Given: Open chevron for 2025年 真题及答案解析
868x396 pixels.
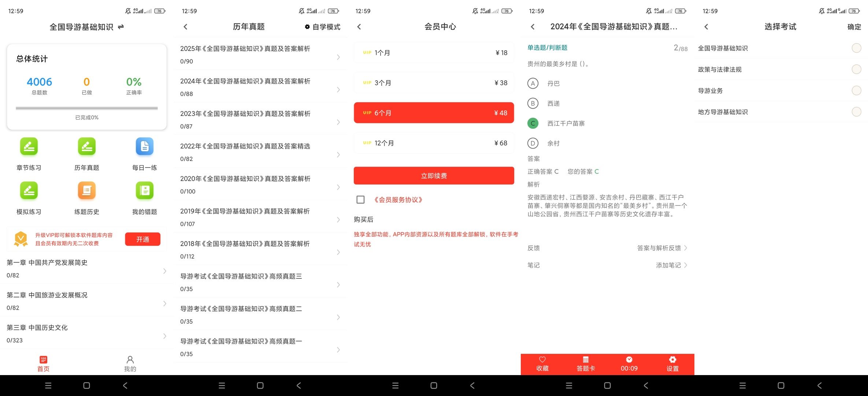Looking at the screenshot, I should coord(338,57).
